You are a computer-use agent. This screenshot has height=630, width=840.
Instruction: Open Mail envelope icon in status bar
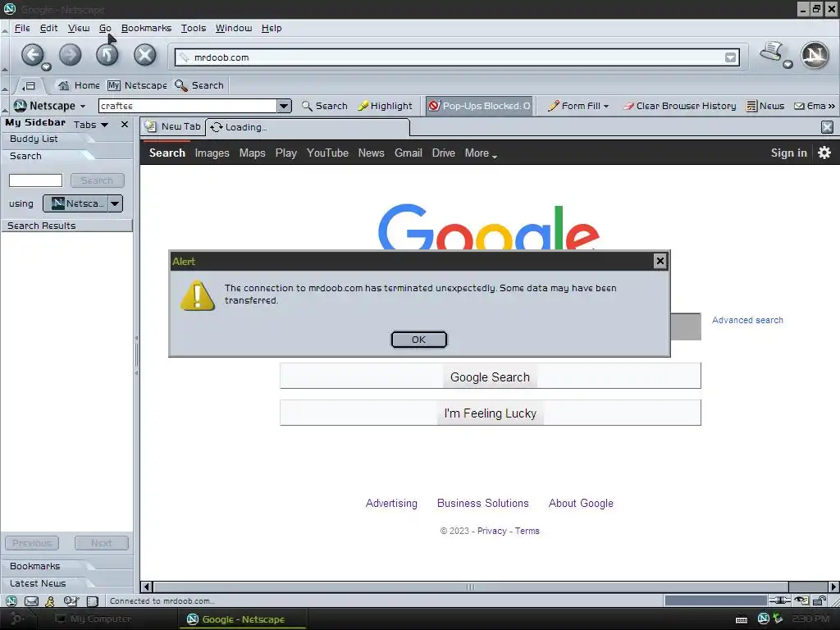coord(32,601)
